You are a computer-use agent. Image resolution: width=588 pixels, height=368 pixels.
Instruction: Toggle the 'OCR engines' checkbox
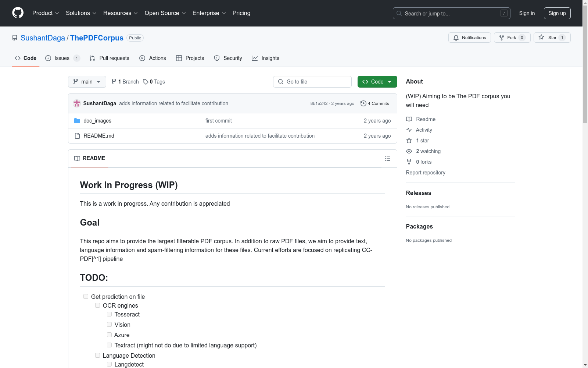point(97,305)
